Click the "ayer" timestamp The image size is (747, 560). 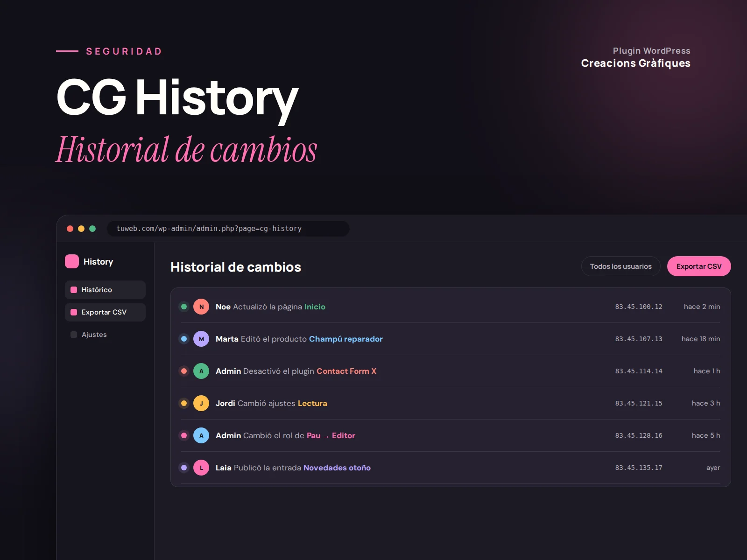[713, 468]
